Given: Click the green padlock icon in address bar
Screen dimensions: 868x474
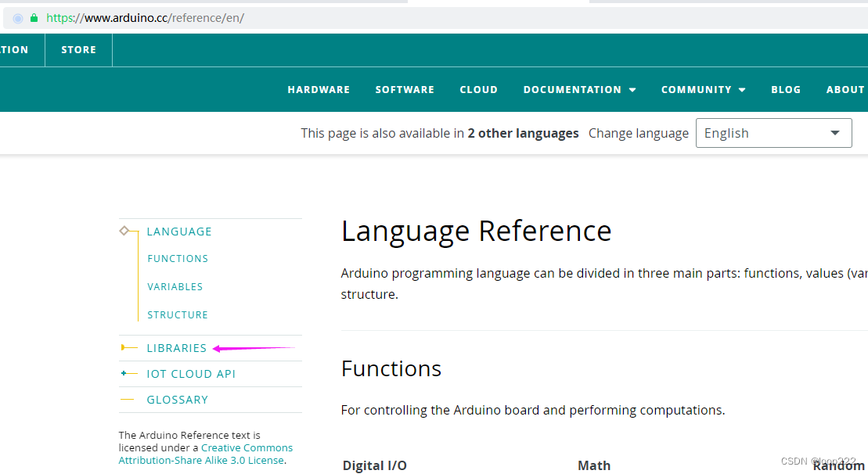Looking at the screenshot, I should (34, 18).
